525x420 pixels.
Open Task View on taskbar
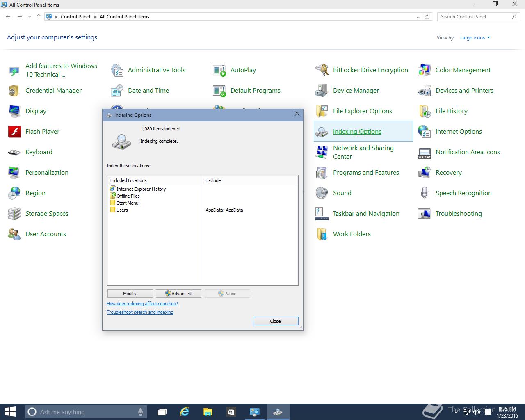(x=162, y=412)
